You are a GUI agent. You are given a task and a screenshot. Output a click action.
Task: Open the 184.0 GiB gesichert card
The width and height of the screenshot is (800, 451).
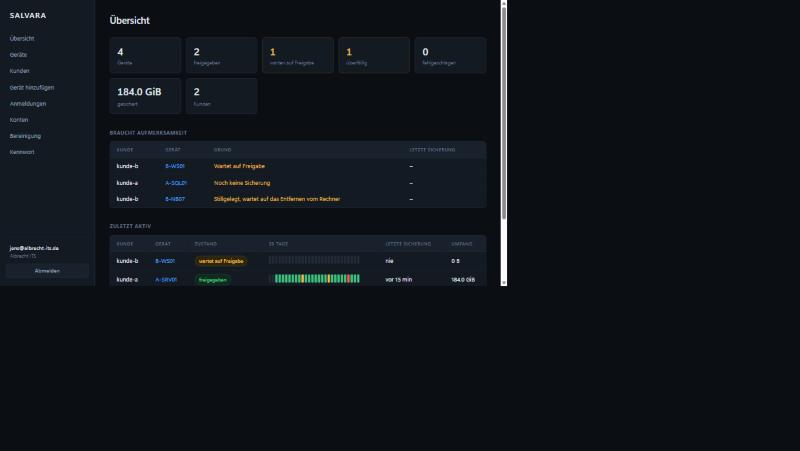click(145, 96)
